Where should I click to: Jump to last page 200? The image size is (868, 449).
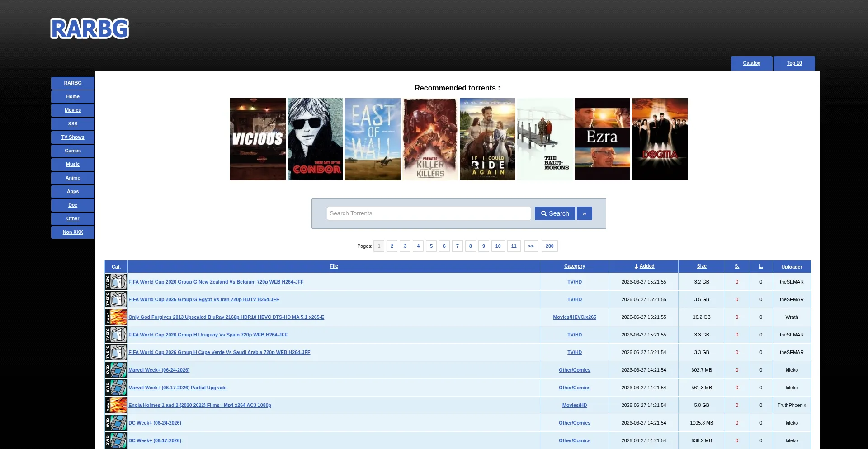(550, 246)
